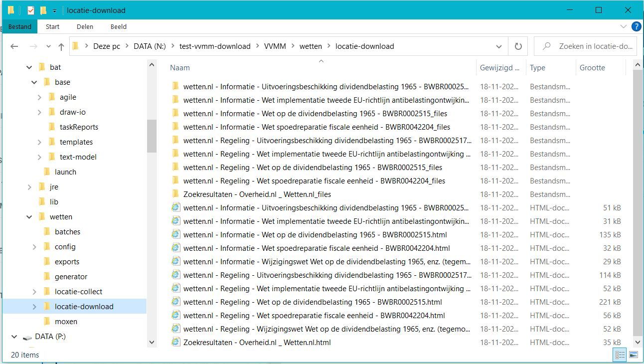Sort by the Type column header
The image size is (644, 364).
(x=537, y=68)
